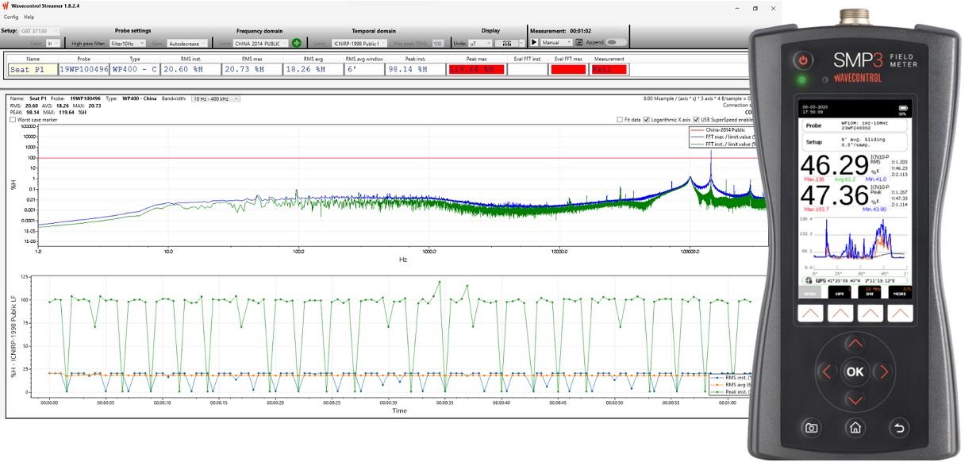Click the GPS globe icon on SMP3 screen

pos(809,280)
